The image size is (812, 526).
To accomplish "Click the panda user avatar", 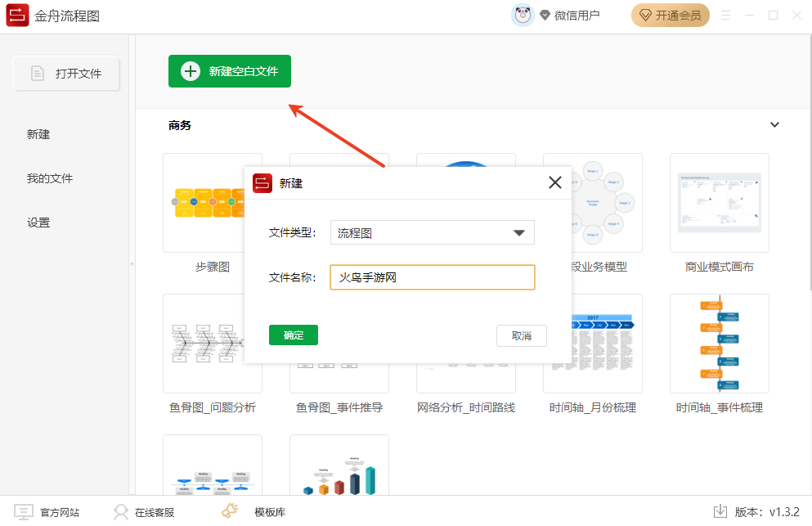I will click(x=523, y=15).
